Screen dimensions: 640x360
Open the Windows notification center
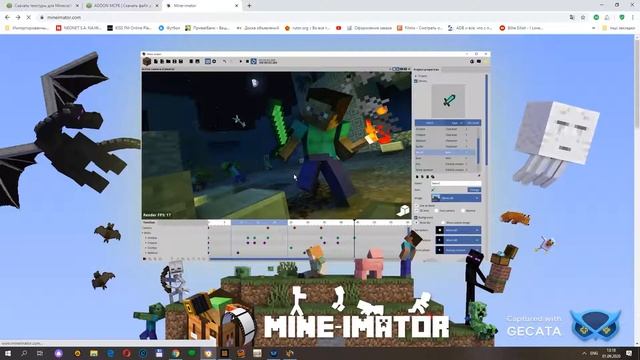tap(629, 353)
